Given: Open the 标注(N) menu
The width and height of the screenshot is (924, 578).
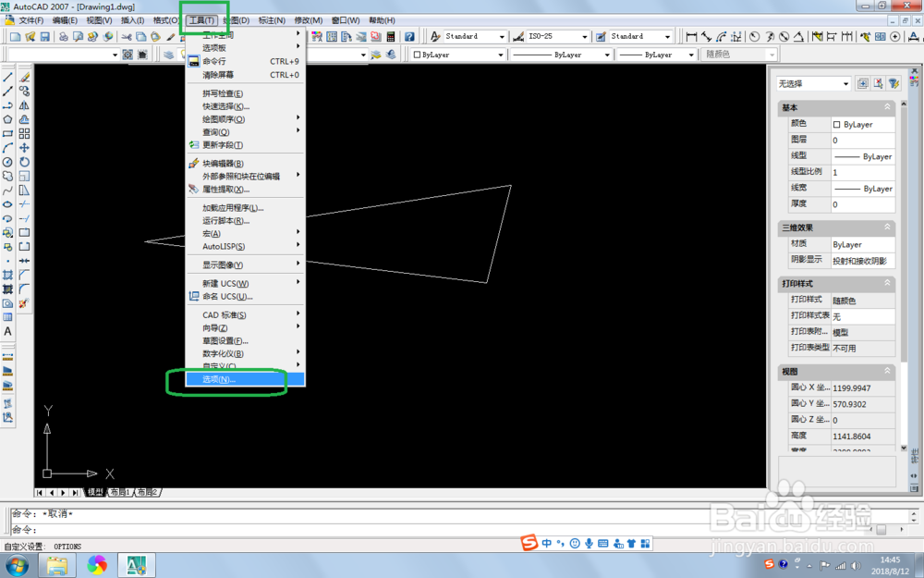Looking at the screenshot, I should (x=272, y=20).
